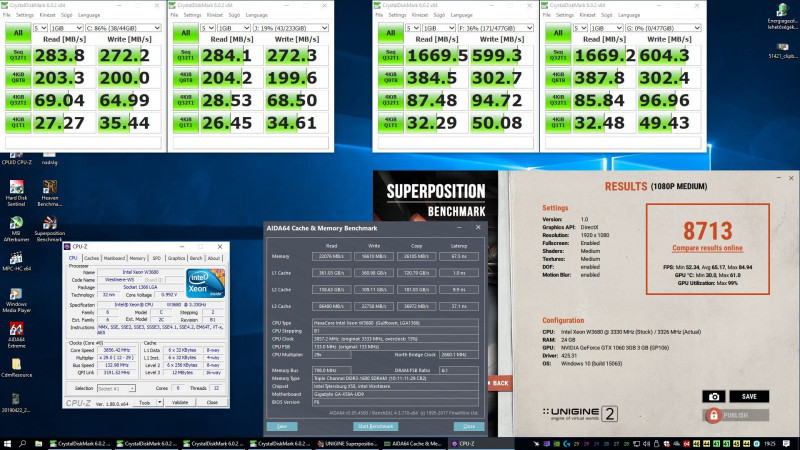Run 4KiB Q32T1 test in F: drive window
This screenshot has height=450, width=800.
click(x=390, y=101)
